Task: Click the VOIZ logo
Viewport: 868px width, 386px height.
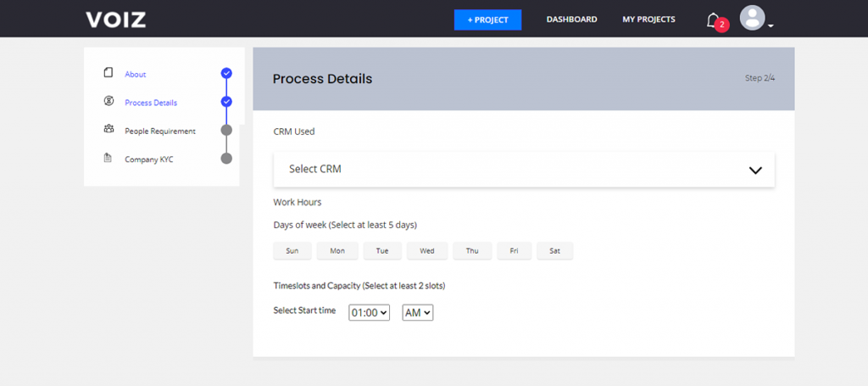Action: (115, 20)
